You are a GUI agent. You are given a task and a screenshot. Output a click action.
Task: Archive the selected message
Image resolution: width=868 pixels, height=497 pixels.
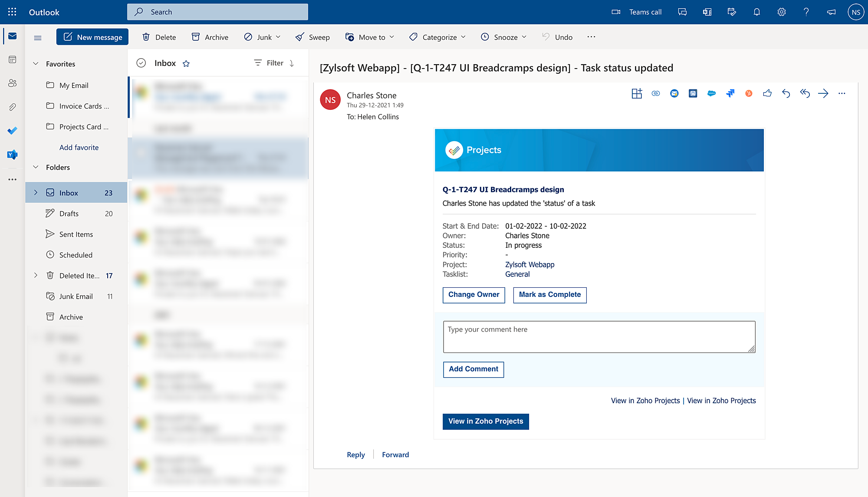pyautogui.click(x=210, y=37)
